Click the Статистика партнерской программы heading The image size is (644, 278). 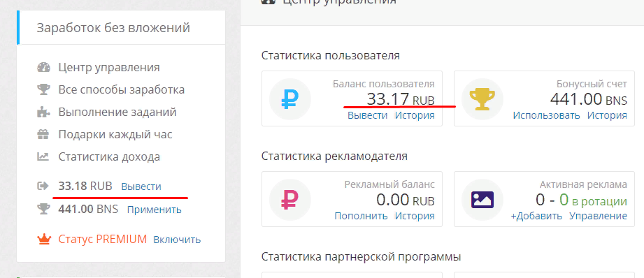pos(362,257)
